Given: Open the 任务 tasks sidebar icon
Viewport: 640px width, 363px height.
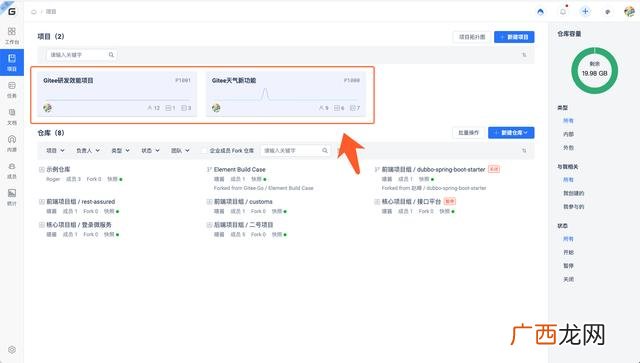Looking at the screenshot, I should 12,89.
